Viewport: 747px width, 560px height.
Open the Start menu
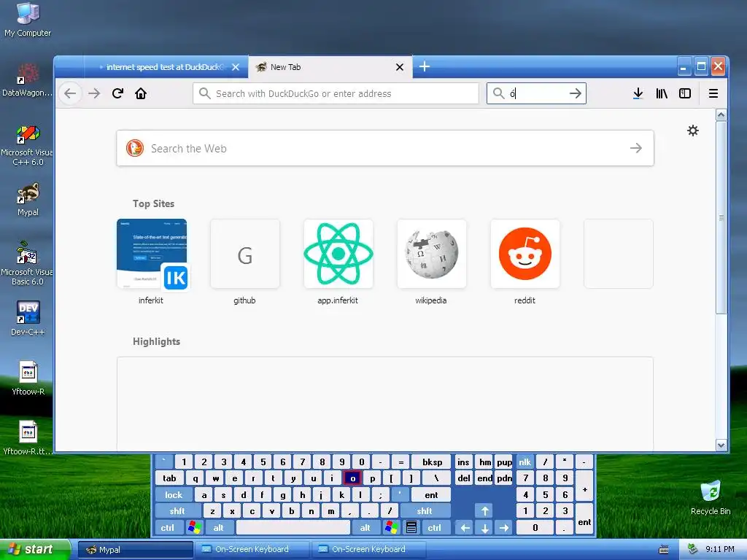pos(35,550)
